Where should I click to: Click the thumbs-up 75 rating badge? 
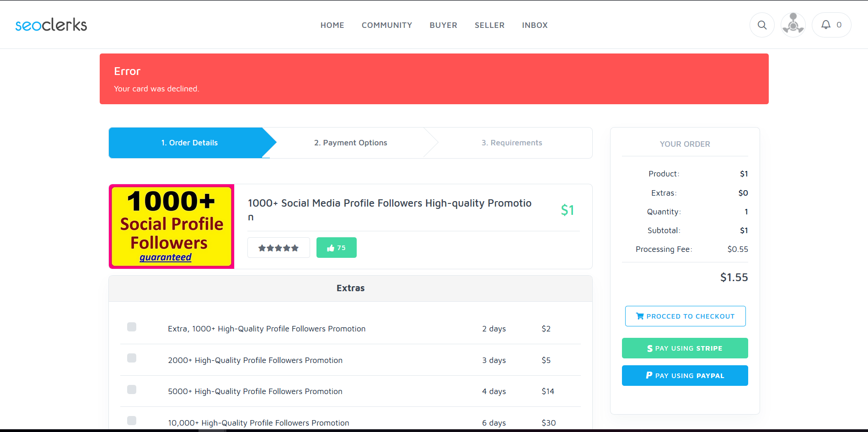click(x=337, y=248)
